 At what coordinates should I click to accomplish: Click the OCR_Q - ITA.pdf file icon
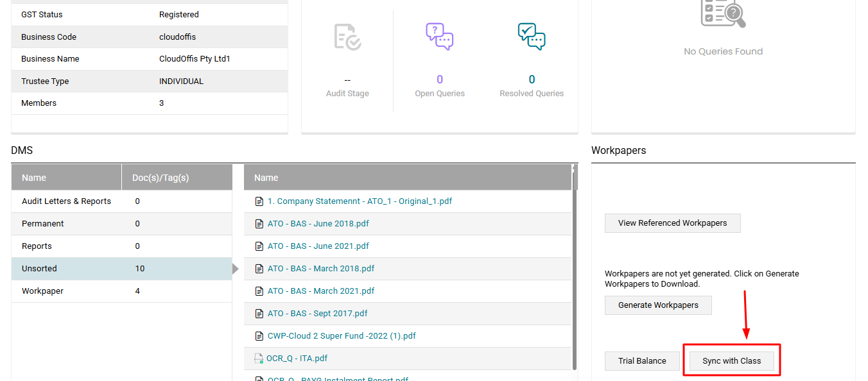click(x=259, y=359)
